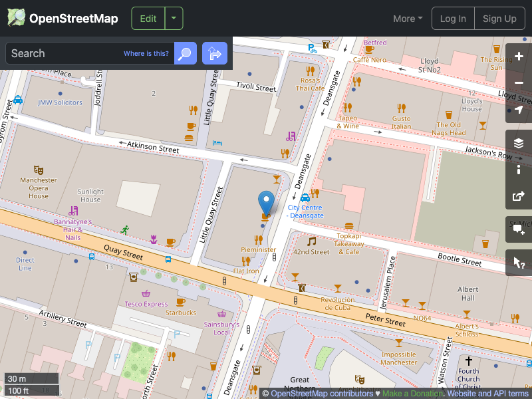Zoom in on the map

point(519,57)
